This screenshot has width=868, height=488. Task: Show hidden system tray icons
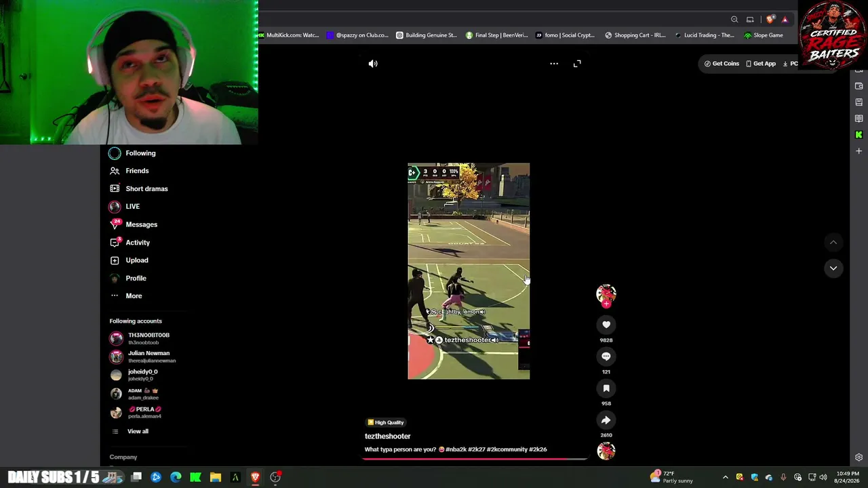(x=726, y=477)
